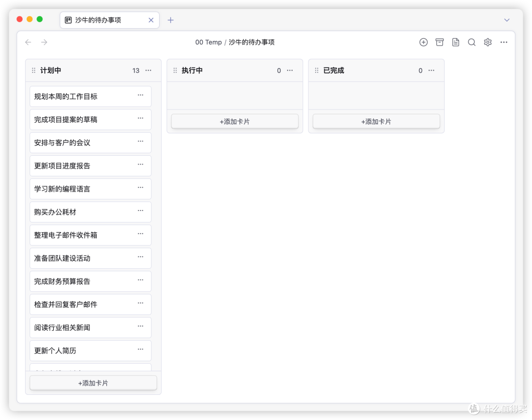Open the new tab plus button
The width and height of the screenshot is (532, 420).
[170, 20]
